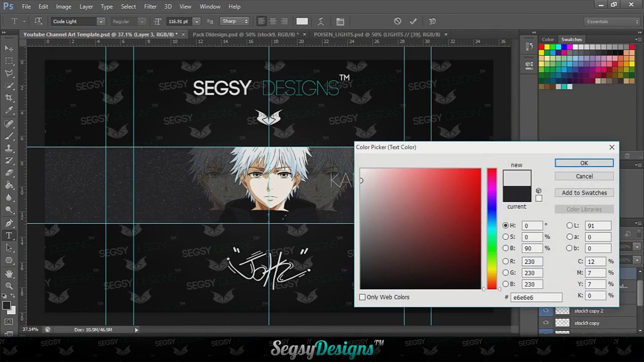Select the Dodge tool
Image resolution: width=644 pixels, height=362 pixels.
[x=9, y=210]
